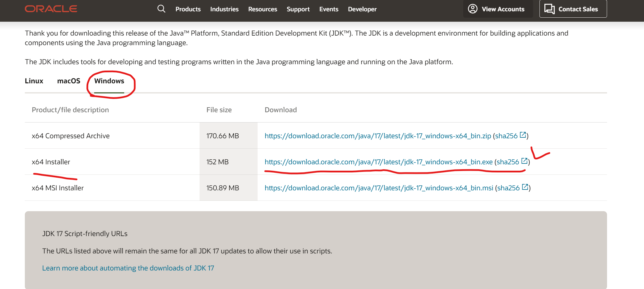Click the View Accounts user icon

[x=472, y=9]
